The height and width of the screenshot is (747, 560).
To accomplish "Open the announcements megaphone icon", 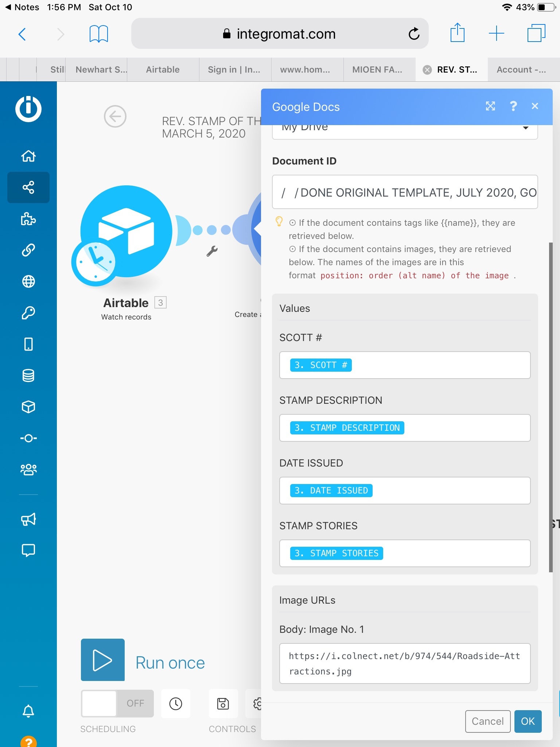I will click(28, 519).
